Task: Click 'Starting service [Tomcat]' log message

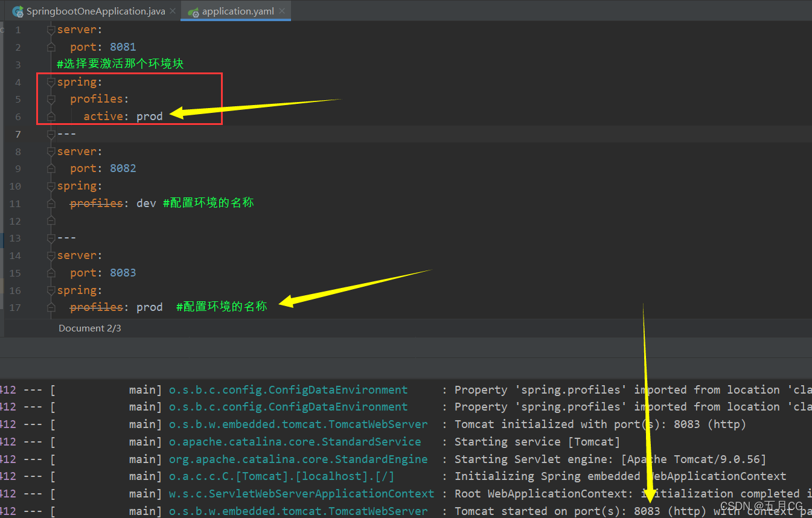Action: pyautogui.click(x=537, y=442)
